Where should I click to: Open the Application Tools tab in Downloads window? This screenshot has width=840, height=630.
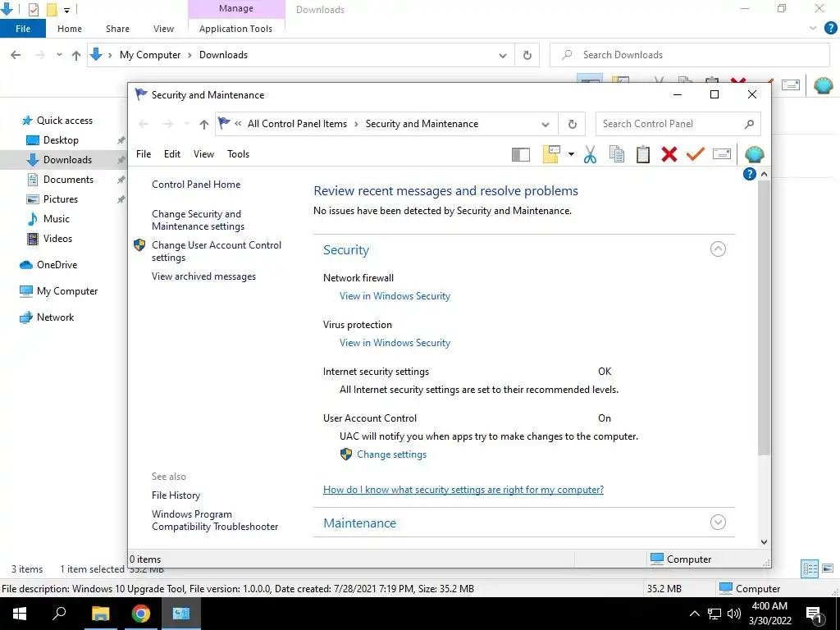click(235, 29)
